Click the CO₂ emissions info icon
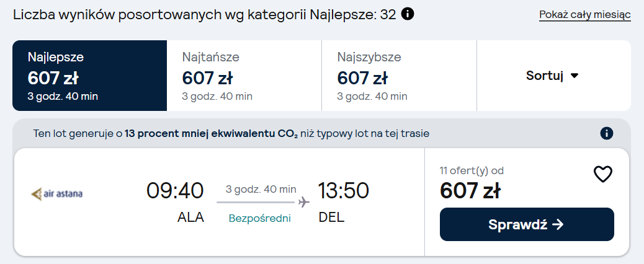Image resolution: width=644 pixels, height=264 pixels. [607, 133]
